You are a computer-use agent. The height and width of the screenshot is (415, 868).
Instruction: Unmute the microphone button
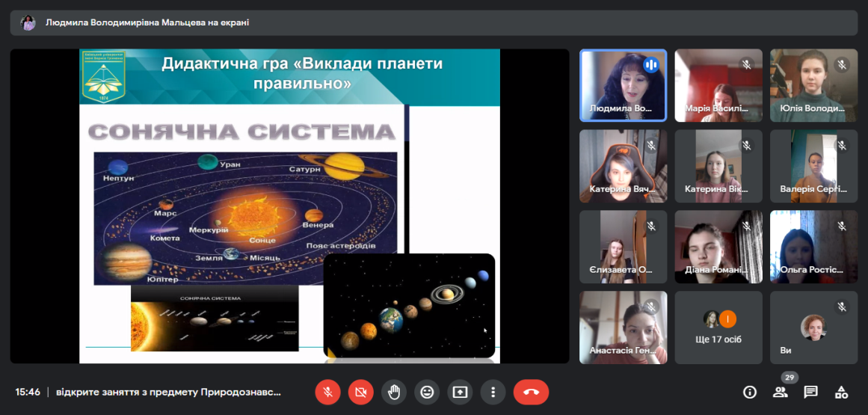327,392
